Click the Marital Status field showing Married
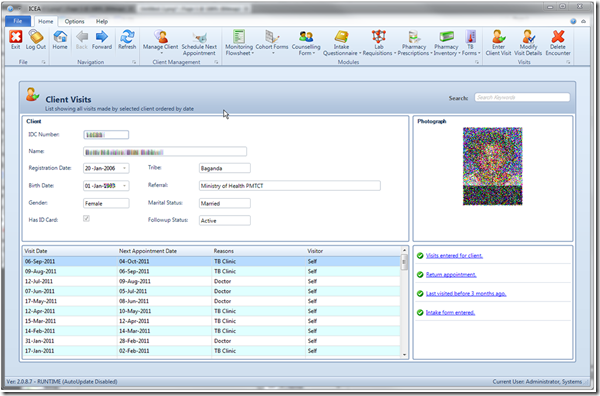The image size is (600, 396). pos(225,204)
